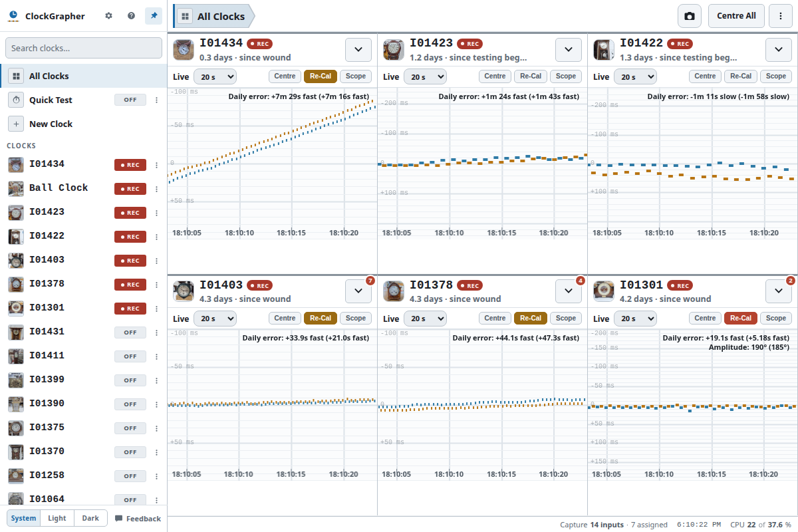Open the three-dot menu for I01403 in sidebar
The height and width of the screenshot is (532, 798).
tap(157, 261)
